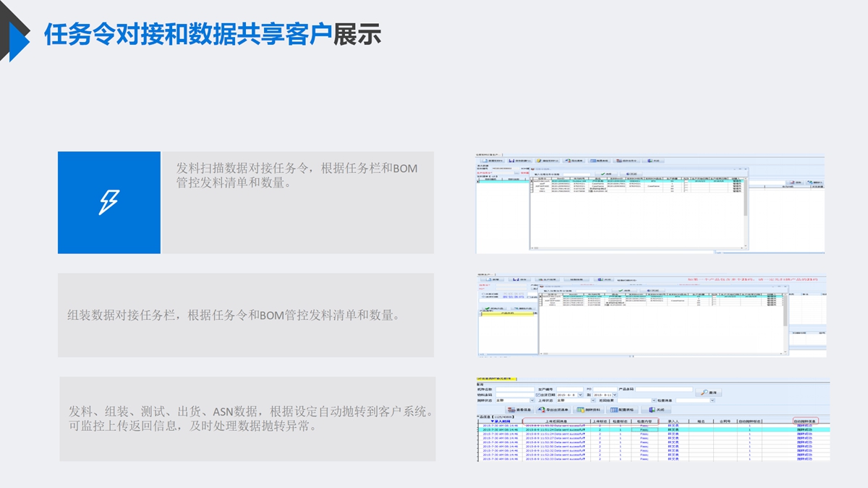The height and width of the screenshot is (488, 868).
Task: Click the magnifier 查询 search button
Action: point(707,392)
